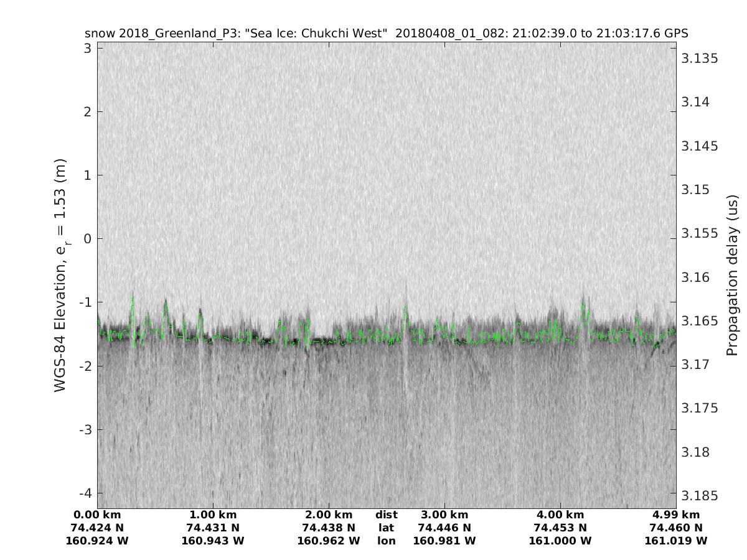Click the plot title text at top

pyautogui.click(x=386, y=33)
